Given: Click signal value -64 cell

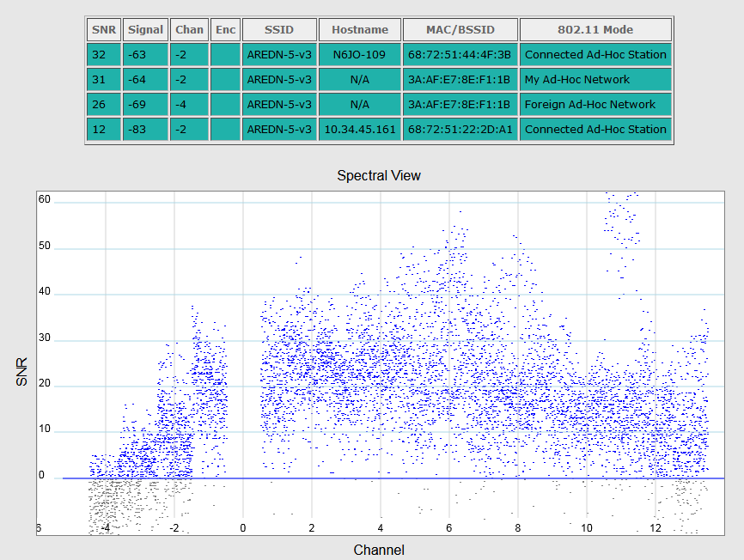Looking at the screenshot, I should [x=145, y=79].
